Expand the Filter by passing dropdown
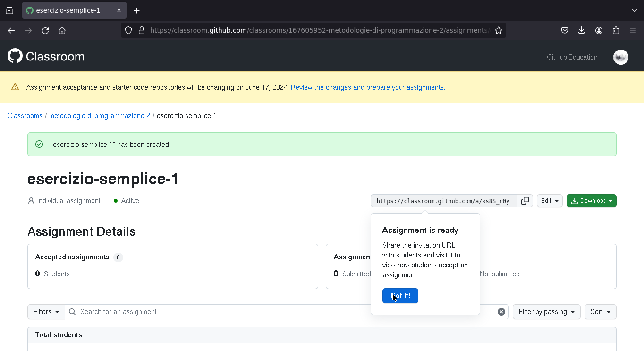The width and height of the screenshot is (644, 351). pyautogui.click(x=547, y=312)
